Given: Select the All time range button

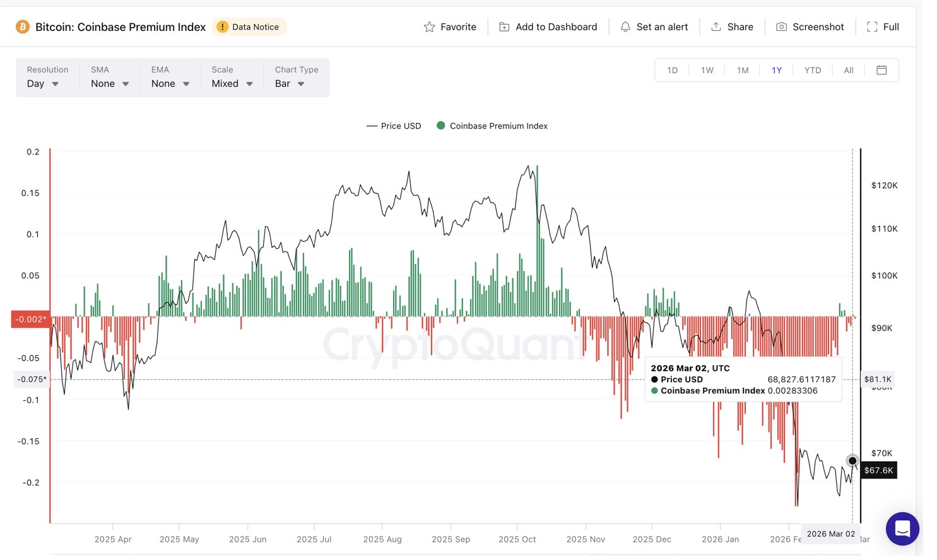Looking at the screenshot, I should tap(849, 70).
